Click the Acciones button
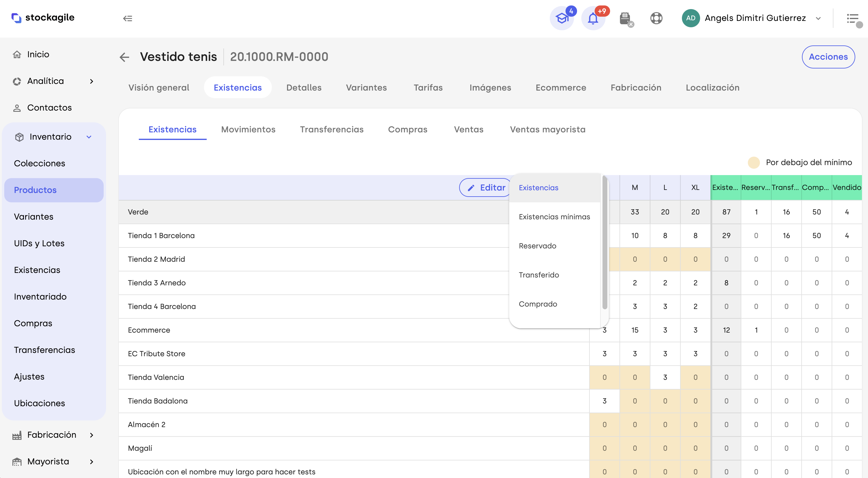Screen dimensions: 868x478 coord(828,57)
